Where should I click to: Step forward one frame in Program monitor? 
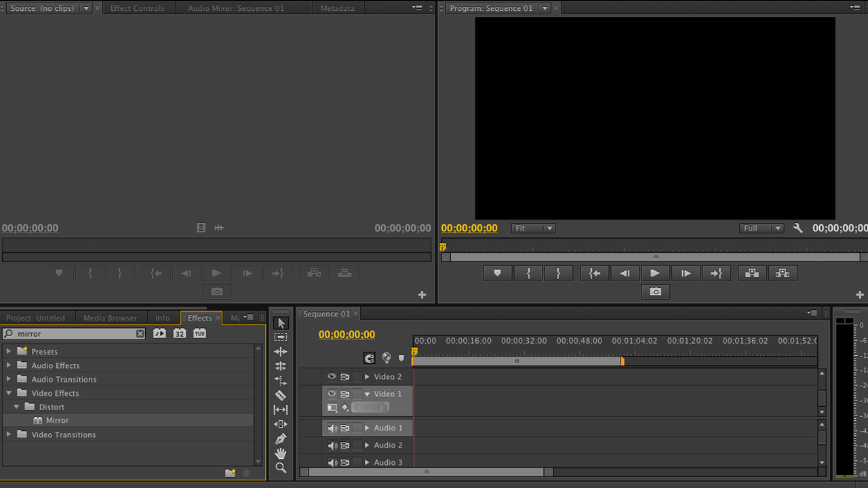coord(686,273)
